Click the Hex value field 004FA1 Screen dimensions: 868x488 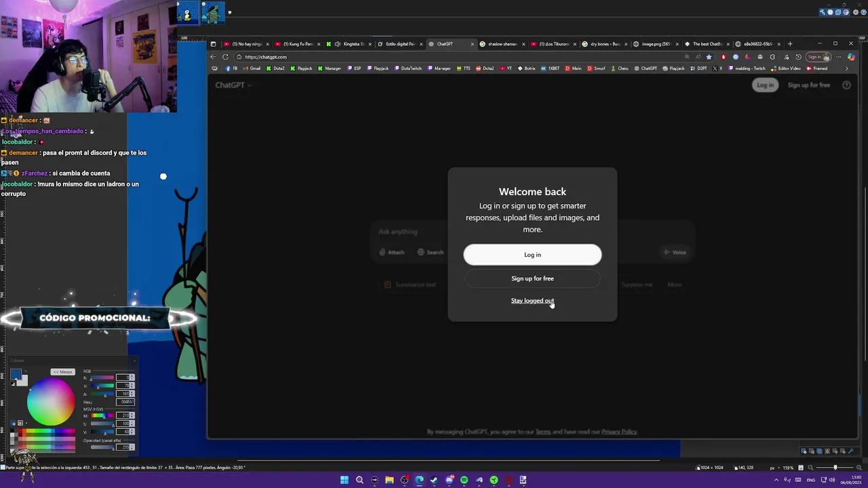pyautogui.click(x=125, y=402)
